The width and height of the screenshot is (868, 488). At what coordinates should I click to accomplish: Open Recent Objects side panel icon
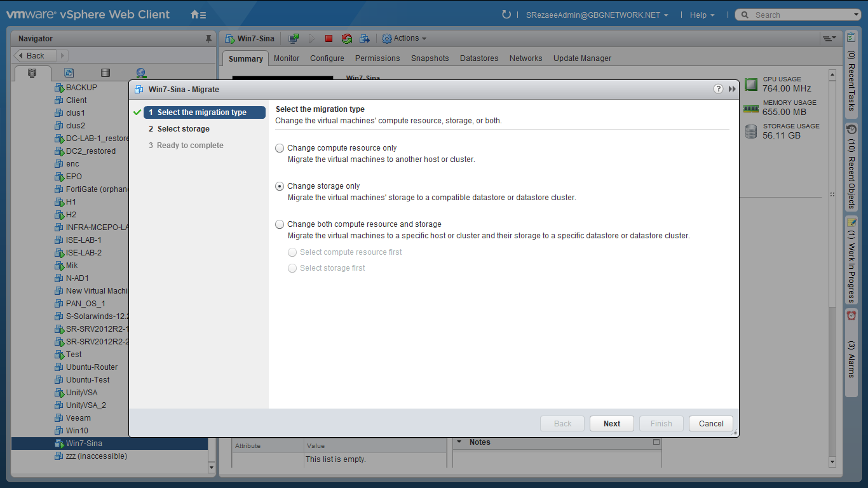851,130
